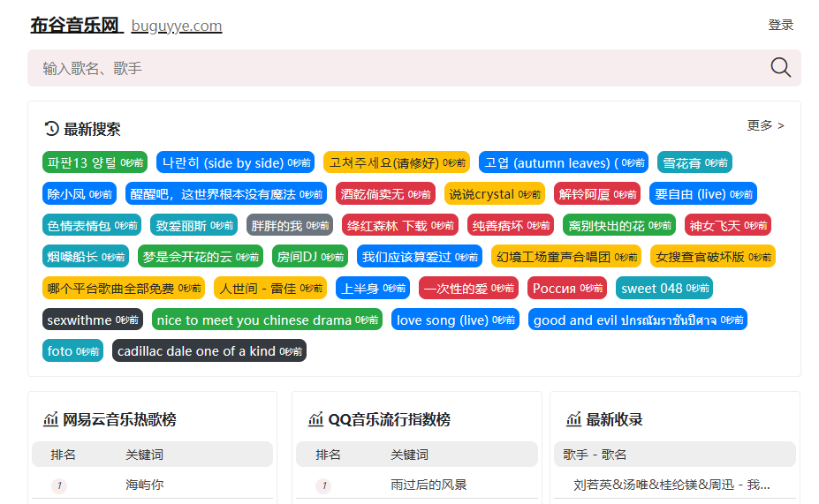Go to the 布谷音乐网 homepage logo
Screen dimensions: 819x504
click(x=75, y=26)
